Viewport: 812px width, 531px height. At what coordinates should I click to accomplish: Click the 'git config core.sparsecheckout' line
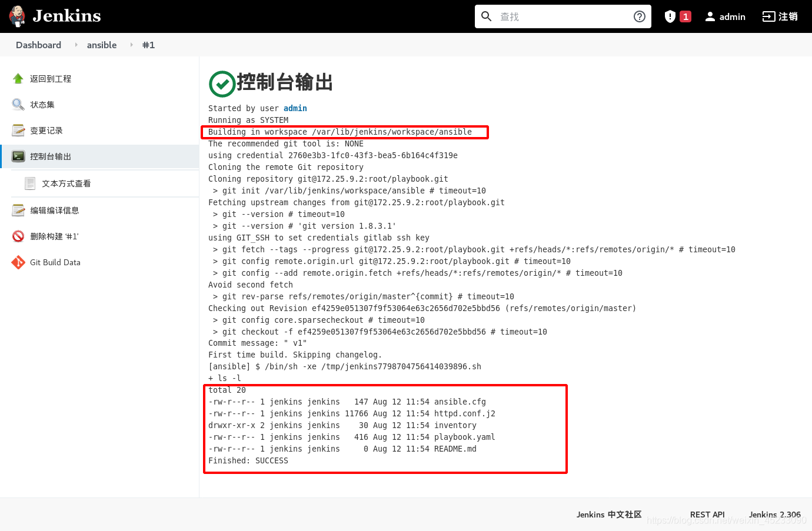[x=319, y=320]
